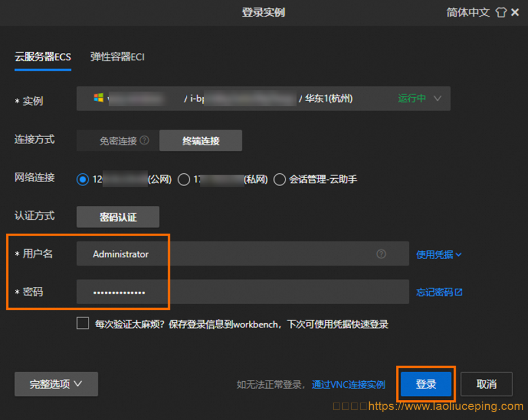Select the 云服务器ECS tab
Screen dimensions: 528x420
click(x=42, y=57)
